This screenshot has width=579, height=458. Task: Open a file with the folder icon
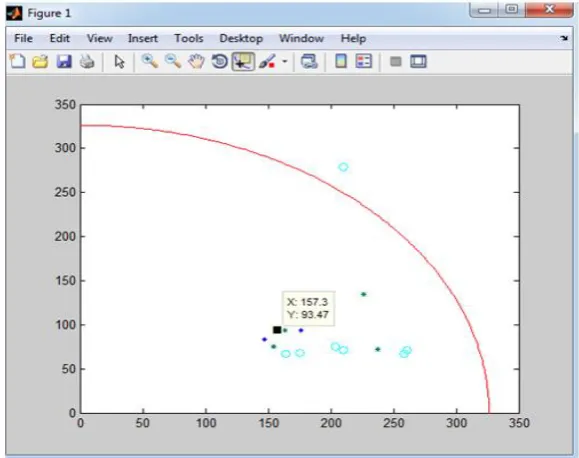click(x=40, y=61)
